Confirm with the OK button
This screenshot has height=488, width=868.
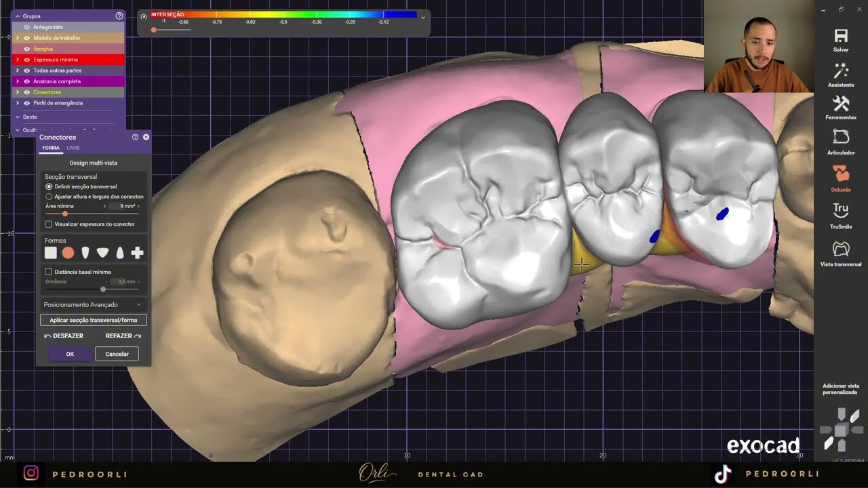coord(70,354)
